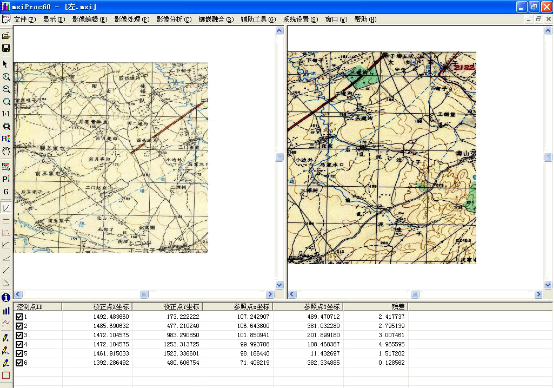This screenshot has height=388, width=554.
Task: Click left map pane scroll-down arrow
Action: click(279, 285)
